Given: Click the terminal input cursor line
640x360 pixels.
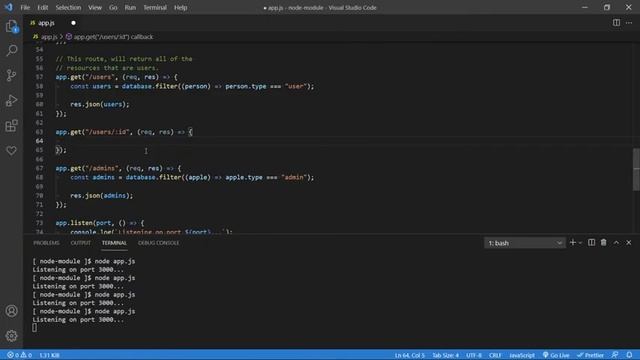Looking at the screenshot, I should point(35,327).
